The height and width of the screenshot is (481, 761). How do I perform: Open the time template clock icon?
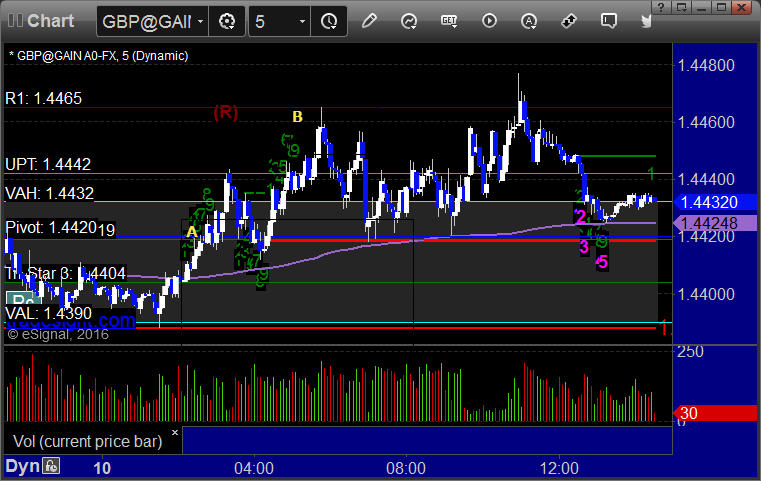pyautogui.click(x=329, y=21)
